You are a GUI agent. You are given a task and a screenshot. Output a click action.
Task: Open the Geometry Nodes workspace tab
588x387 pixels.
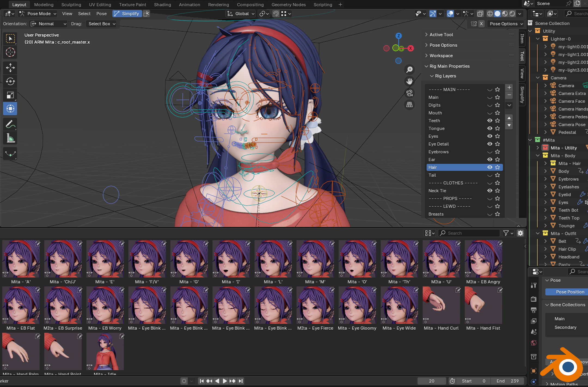289,5
